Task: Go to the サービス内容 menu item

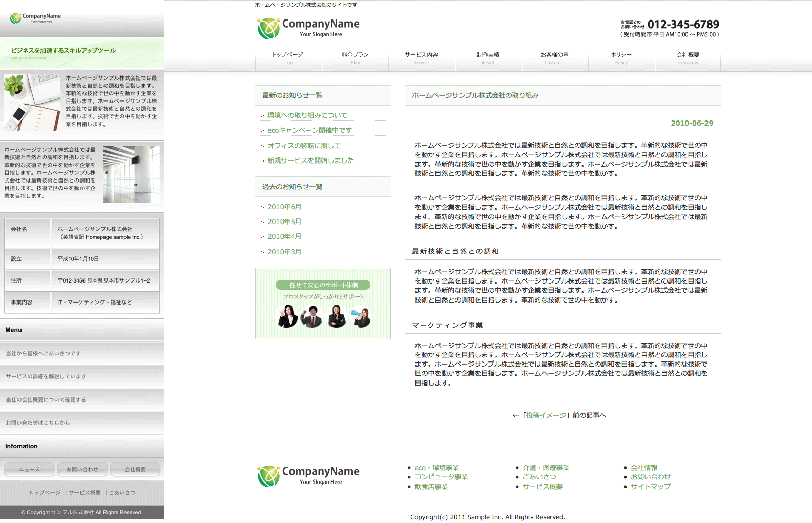Action: coord(421,58)
